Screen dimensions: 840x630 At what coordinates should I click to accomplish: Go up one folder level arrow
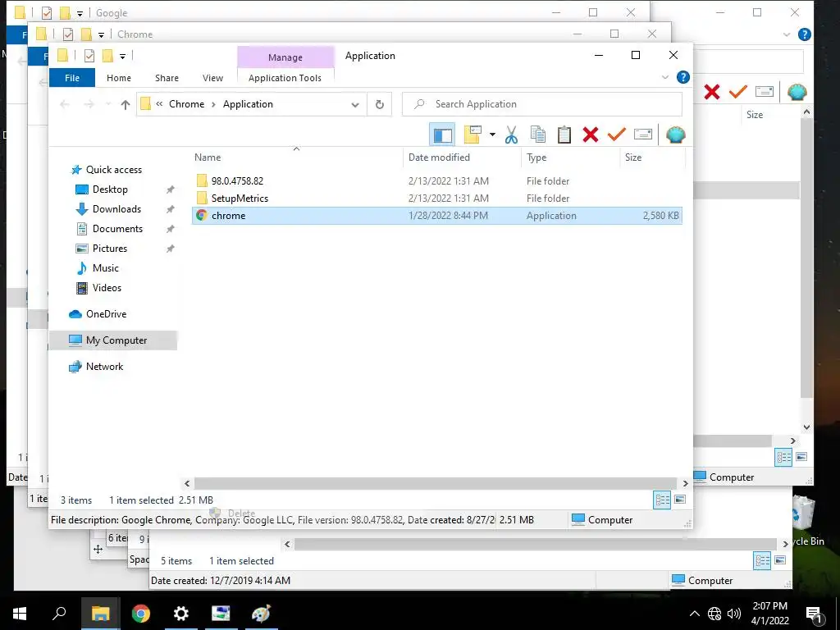tap(126, 104)
